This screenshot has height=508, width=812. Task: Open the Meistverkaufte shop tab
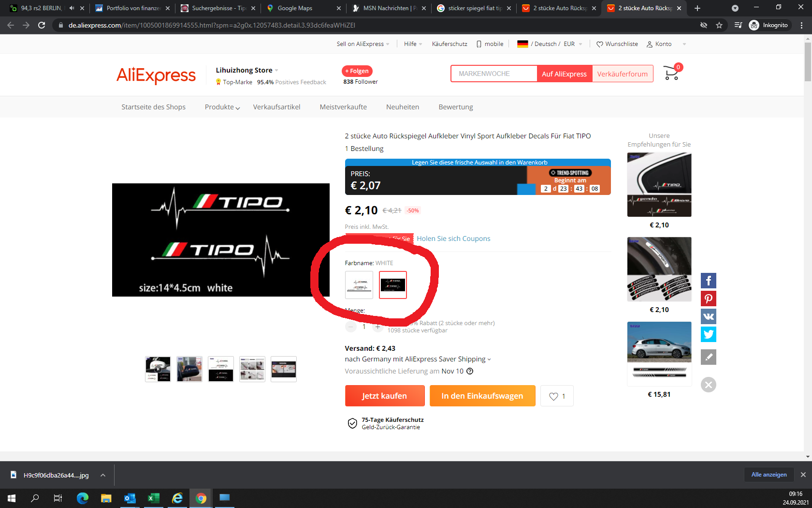click(x=343, y=107)
